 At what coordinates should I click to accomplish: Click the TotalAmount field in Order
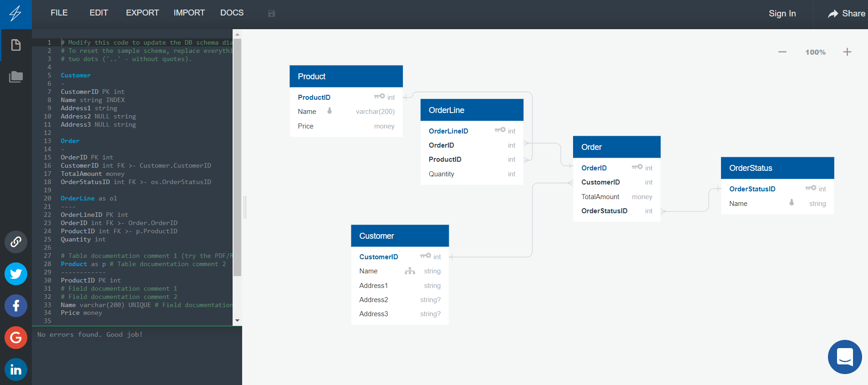click(617, 197)
